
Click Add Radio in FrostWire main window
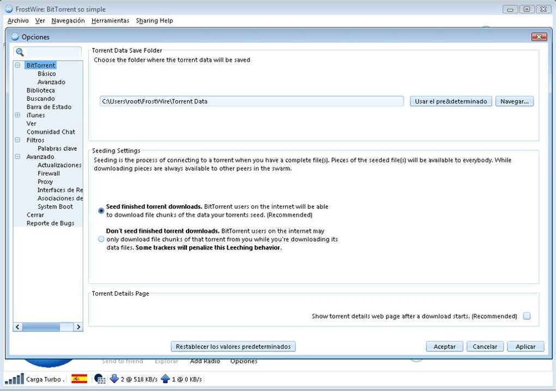205,361
